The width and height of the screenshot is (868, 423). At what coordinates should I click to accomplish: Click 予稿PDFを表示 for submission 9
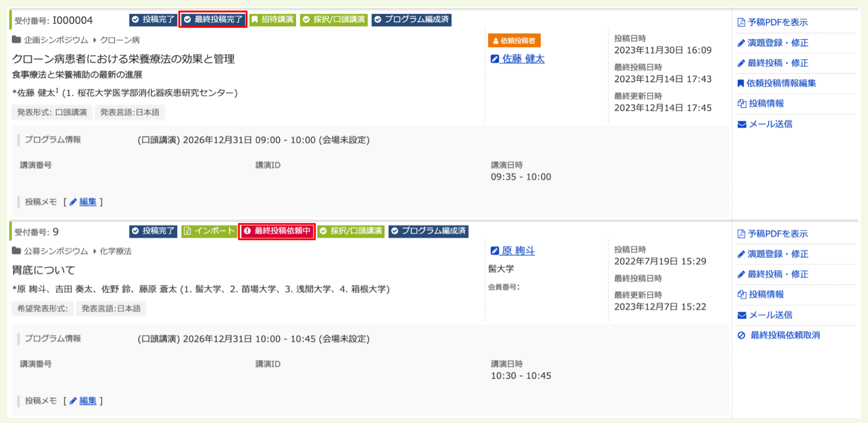click(x=779, y=234)
